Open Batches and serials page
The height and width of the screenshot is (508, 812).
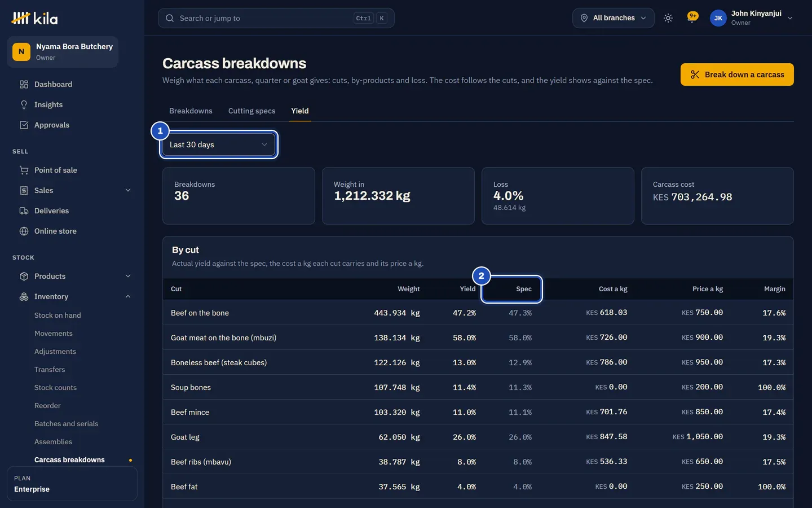(66, 424)
